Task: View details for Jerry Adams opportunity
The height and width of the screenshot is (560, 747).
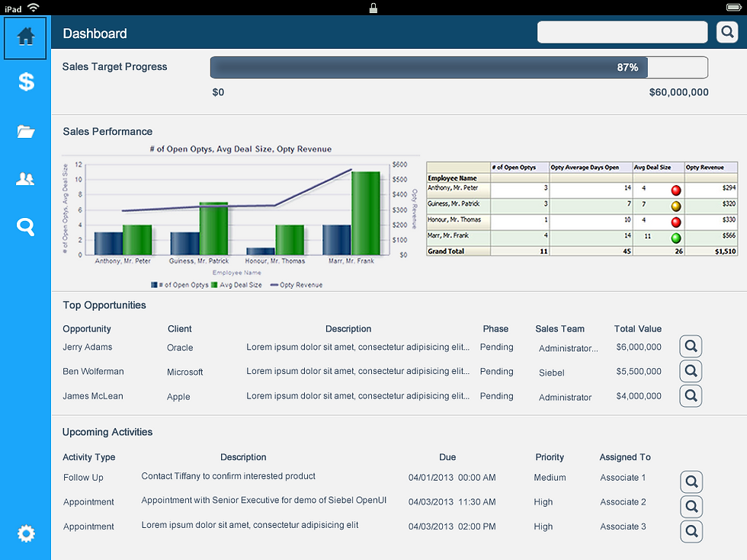Action: click(x=691, y=346)
